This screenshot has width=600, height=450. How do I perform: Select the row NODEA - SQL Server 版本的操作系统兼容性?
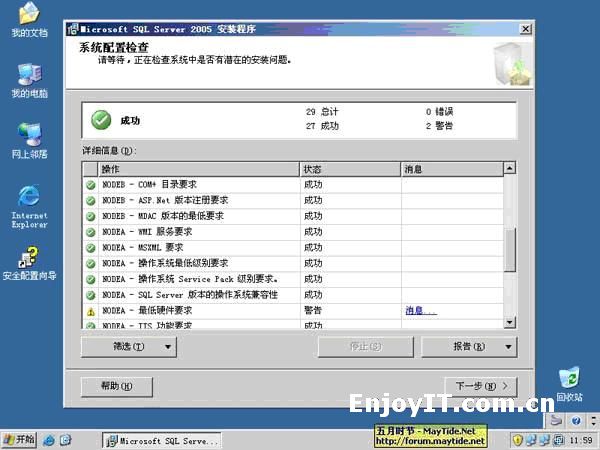pyautogui.click(x=293, y=295)
